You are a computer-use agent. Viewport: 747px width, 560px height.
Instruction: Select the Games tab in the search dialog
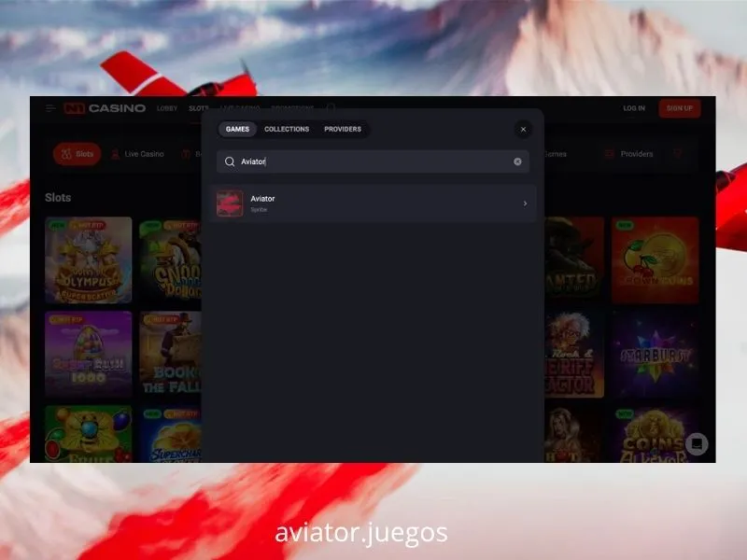point(237,129)
